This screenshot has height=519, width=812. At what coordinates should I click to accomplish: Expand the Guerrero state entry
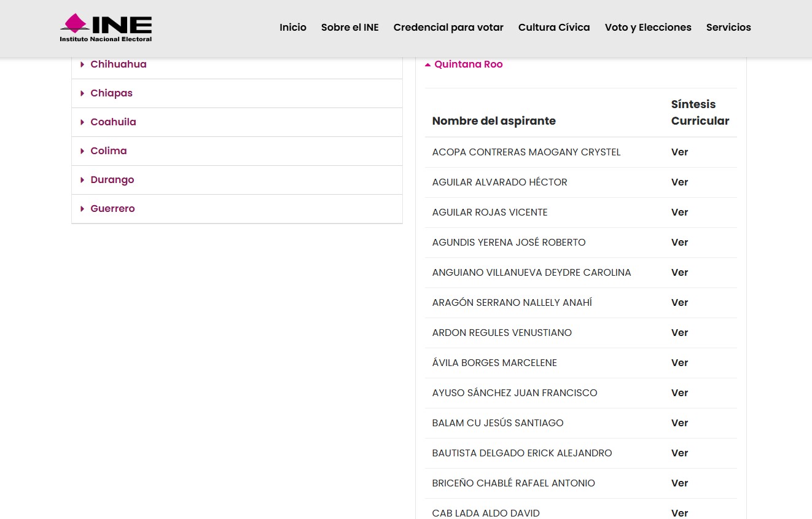coord(112,209)
